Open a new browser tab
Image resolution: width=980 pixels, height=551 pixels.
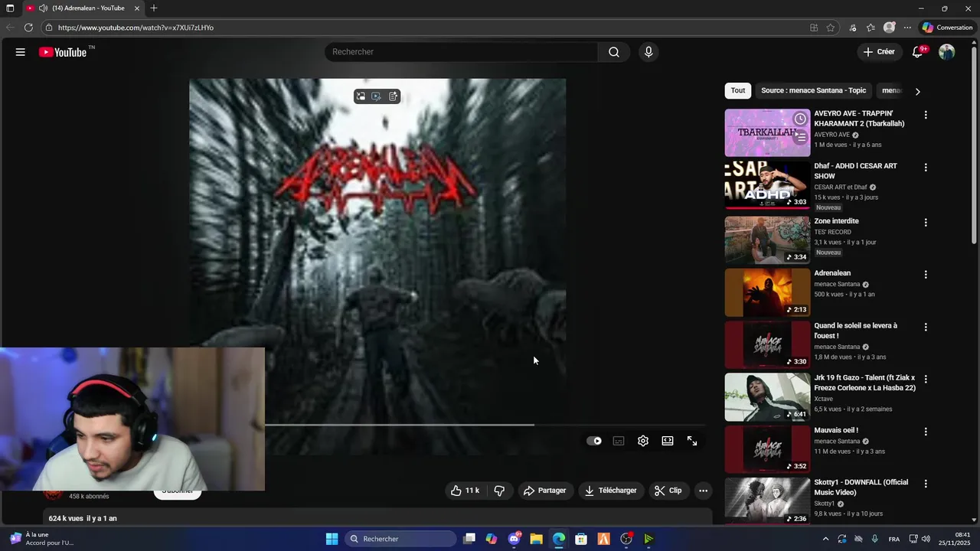(x=154, y=8)
